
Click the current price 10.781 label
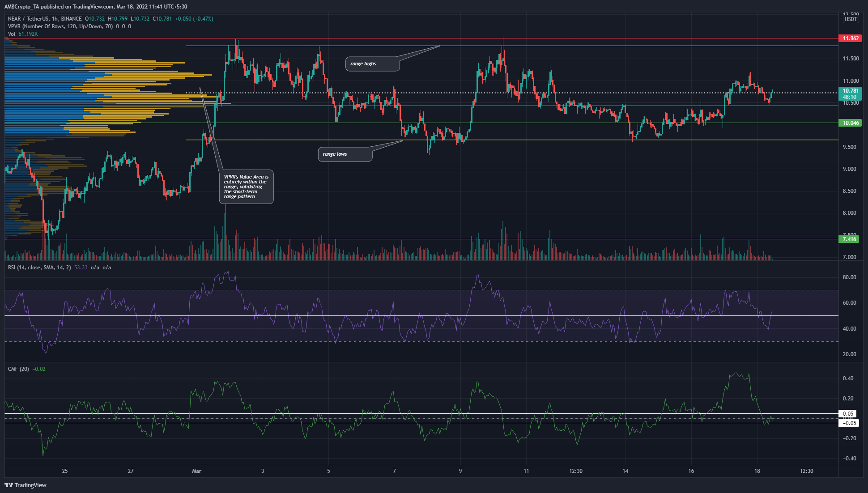850,91
